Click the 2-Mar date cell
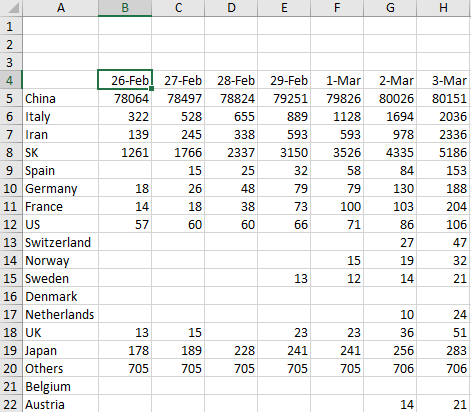Screen dimensions: 471x412 tap(390, 80)
